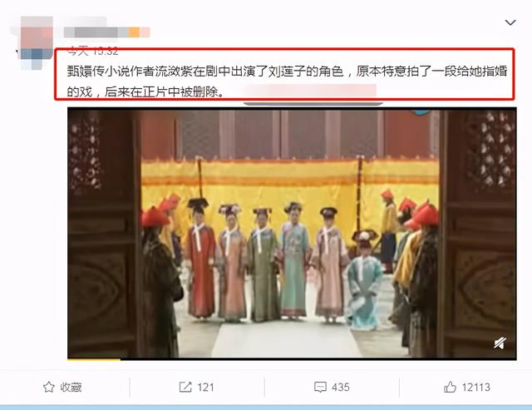
Task: Click the repost share arrow icon
Action: [185, 387]
